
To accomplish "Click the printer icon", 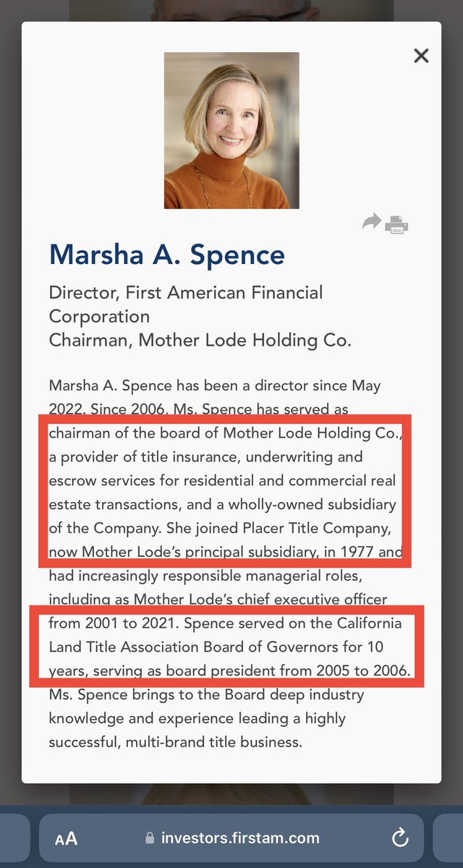I will 396,224.
